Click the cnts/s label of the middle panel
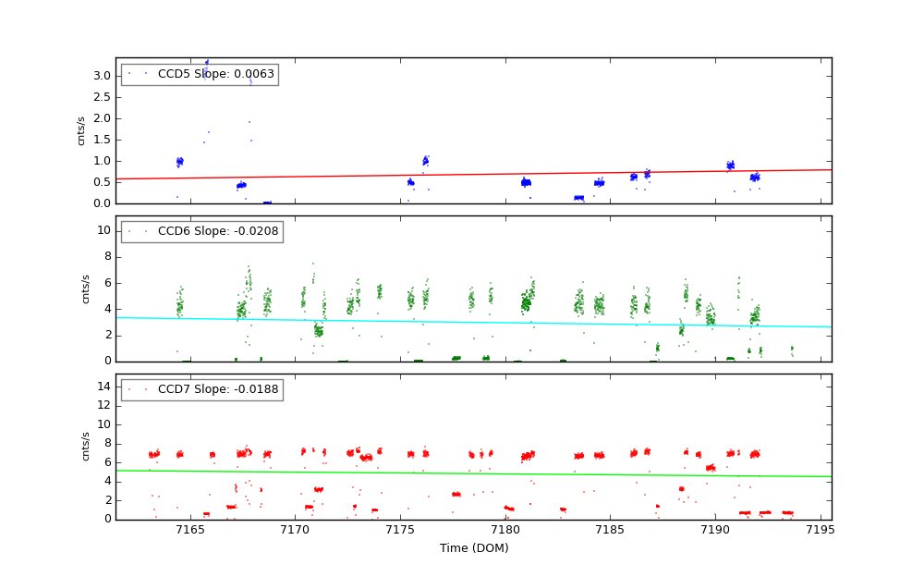The image size is (924, 577). tap(86, 288)
